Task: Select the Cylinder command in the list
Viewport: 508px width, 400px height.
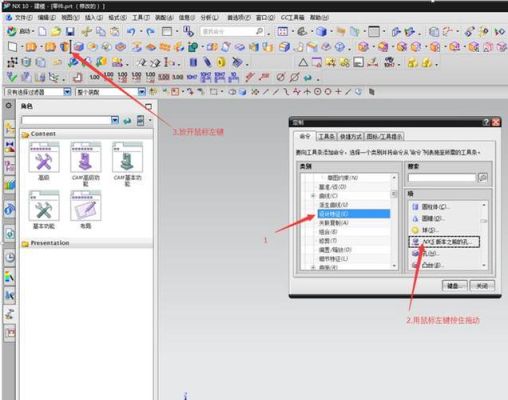Action: click(x=430, y=207)
